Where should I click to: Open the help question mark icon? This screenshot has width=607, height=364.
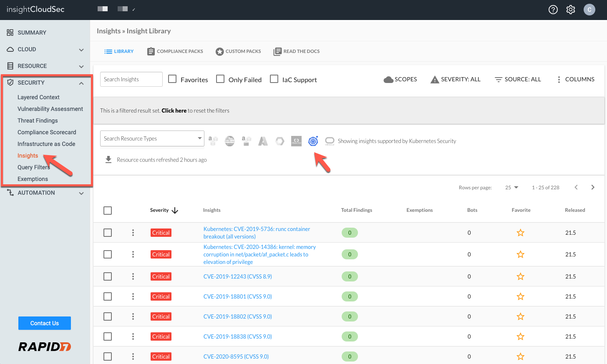click(553, 10)
